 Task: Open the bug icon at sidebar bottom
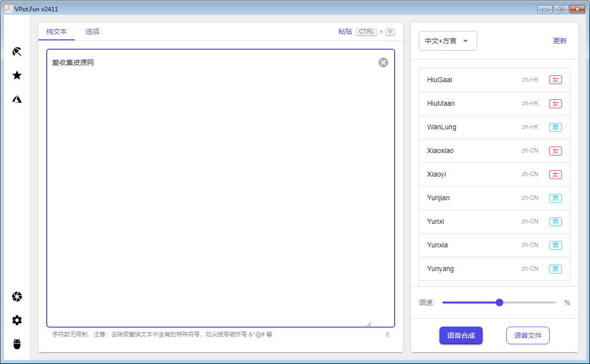(17, 344)
